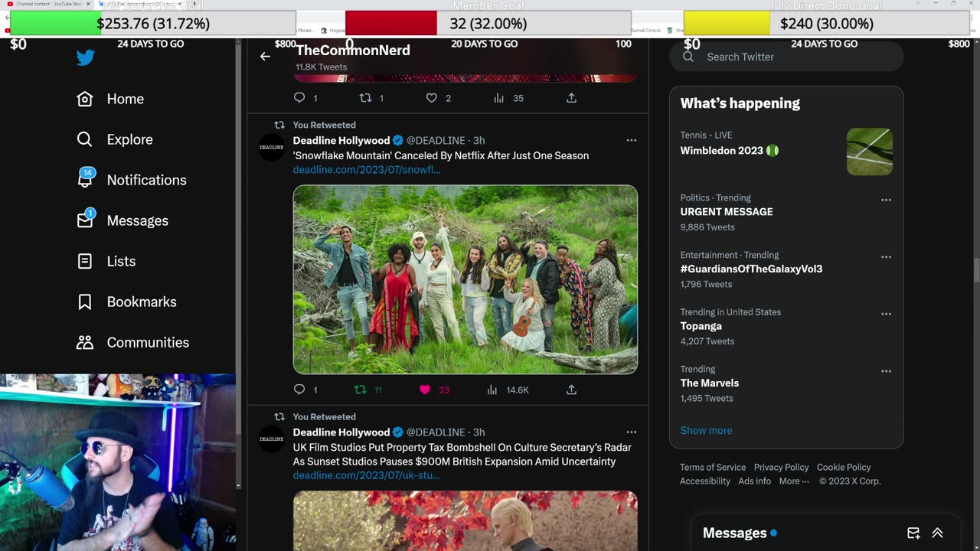Click the Home house icon
This screenshot has width=980, height=551.
pos(85,99)
